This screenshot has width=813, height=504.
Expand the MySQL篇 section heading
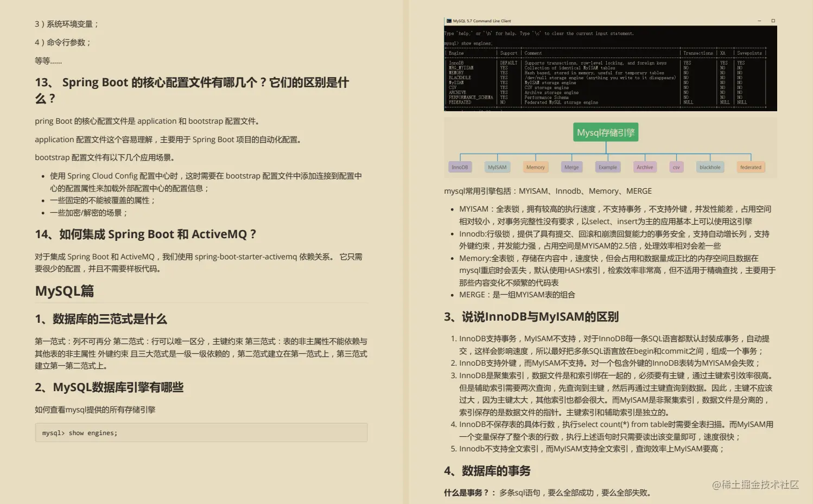(x=64, y=291)
